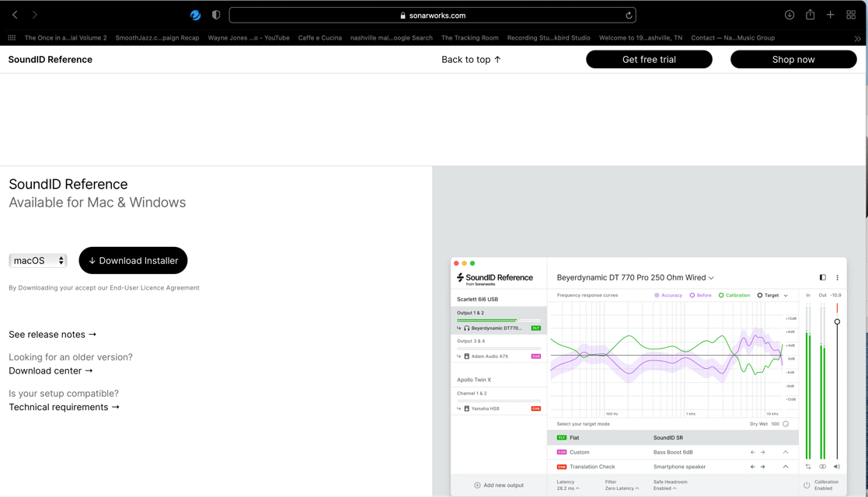Toggle the Calibration Enabled power button
Viewport: 868px width, 497px height.
(x=807, y=485)
